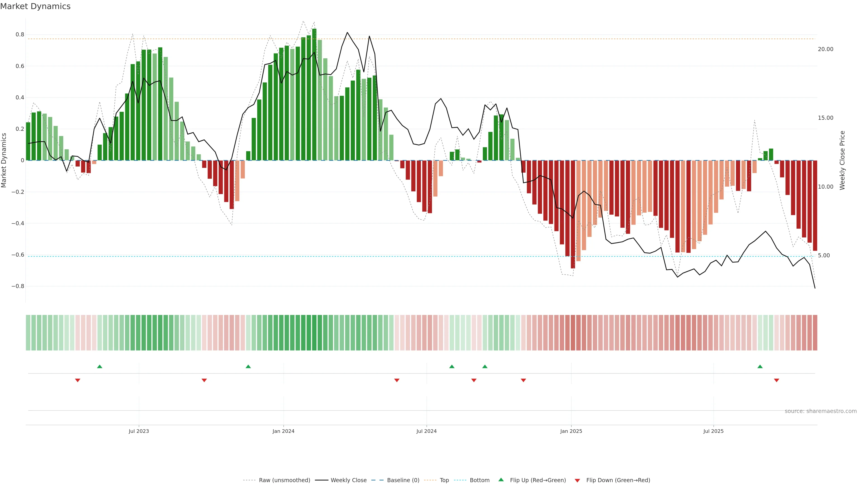The width and height of the screenshot is (868, 488).
Task: Click flip-up triangle just before Jan 2024
Action: (248, 366)
